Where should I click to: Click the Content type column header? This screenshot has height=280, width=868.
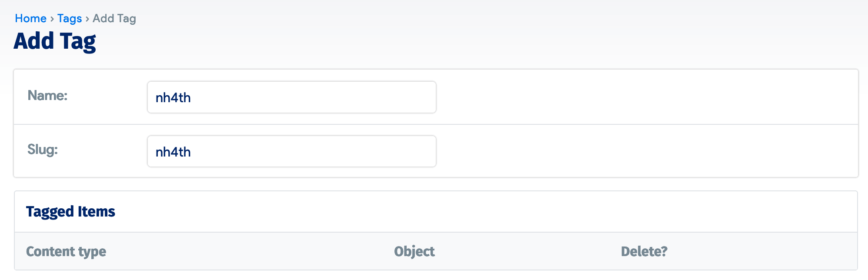(66, 251)
